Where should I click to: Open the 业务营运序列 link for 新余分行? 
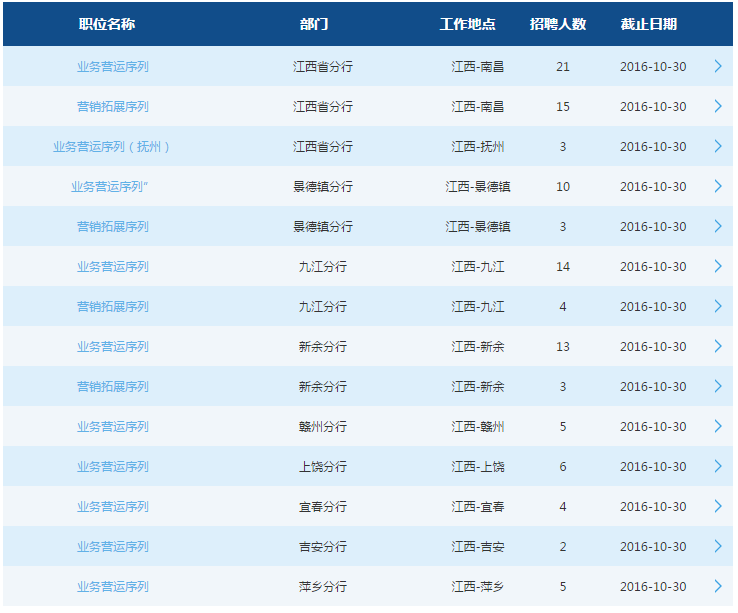[112, 346]
